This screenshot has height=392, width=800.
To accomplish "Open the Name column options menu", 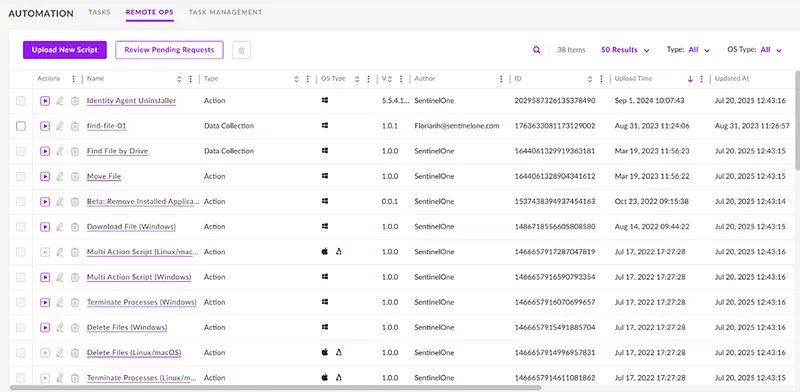I will (191, 79).
